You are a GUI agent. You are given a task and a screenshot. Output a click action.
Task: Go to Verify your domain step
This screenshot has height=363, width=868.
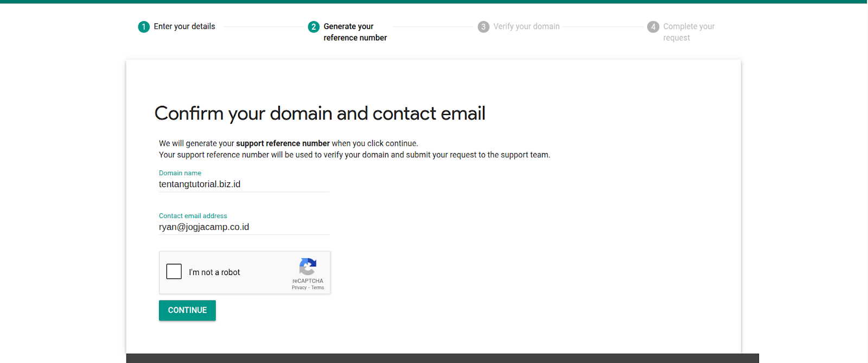526,26
